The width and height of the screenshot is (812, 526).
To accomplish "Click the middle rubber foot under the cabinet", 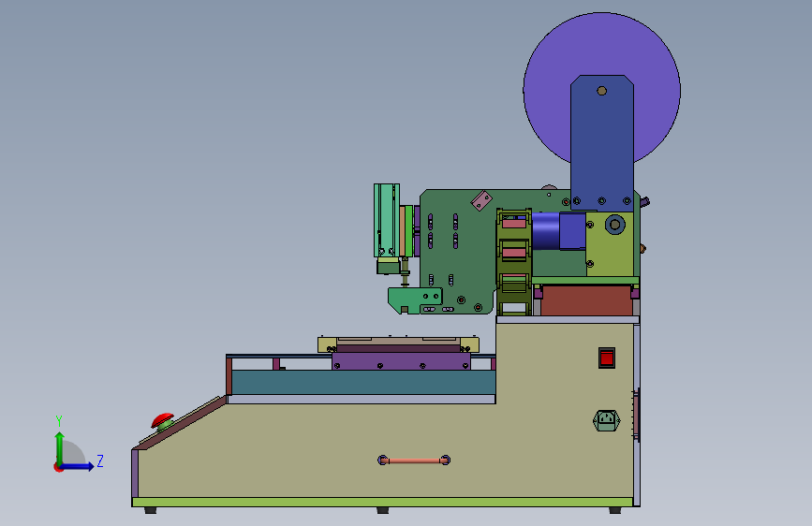I will pos(383,510).
